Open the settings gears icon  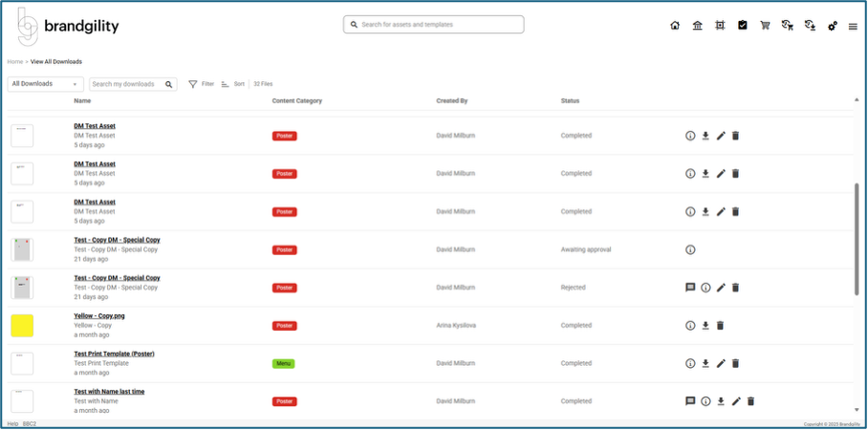833,26
